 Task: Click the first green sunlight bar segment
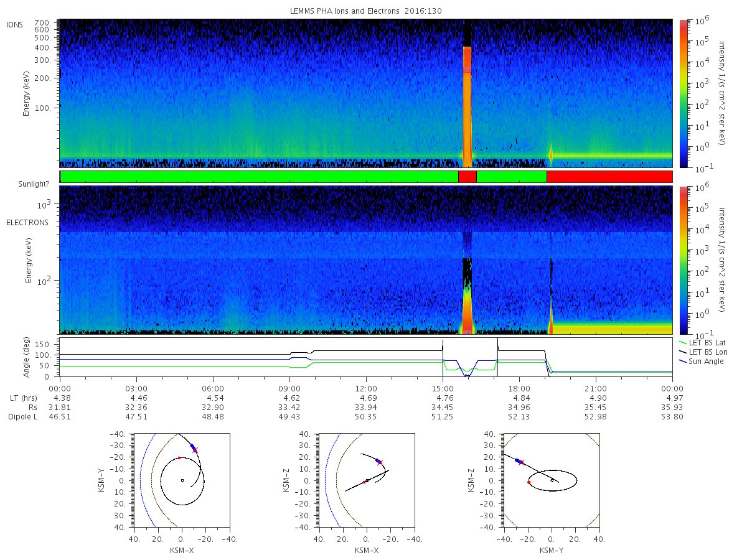[x=259, y=177]
